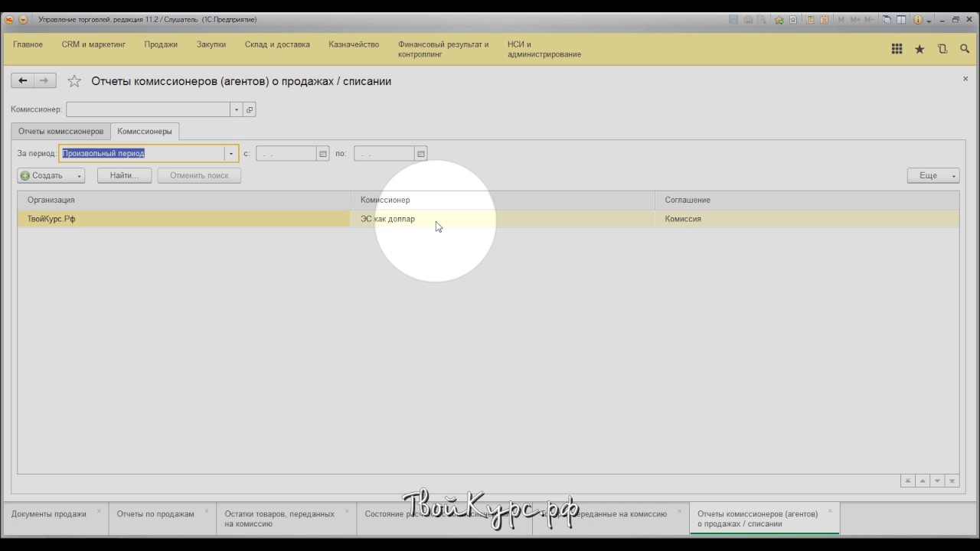Open the calendar picker for the 'по' date
The width and height of the screenshot is (980, 551).
coord(421,154)
